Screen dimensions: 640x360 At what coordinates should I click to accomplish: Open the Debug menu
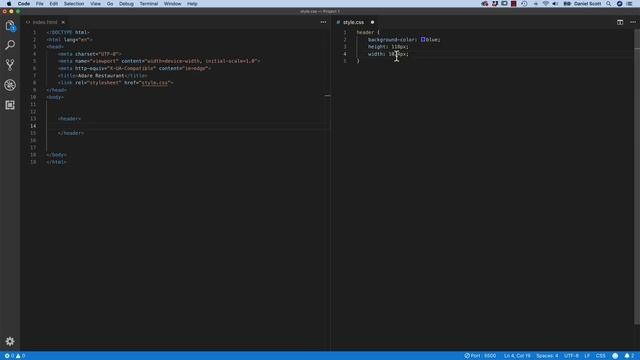point(126,4)
